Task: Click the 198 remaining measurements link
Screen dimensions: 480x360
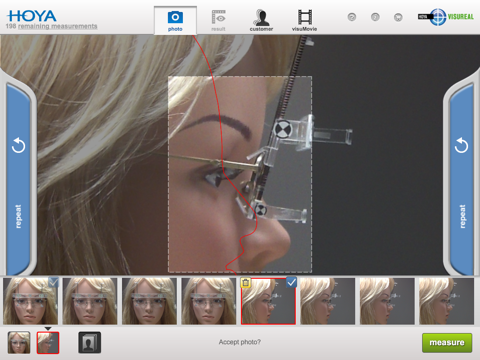Action: 52,26
